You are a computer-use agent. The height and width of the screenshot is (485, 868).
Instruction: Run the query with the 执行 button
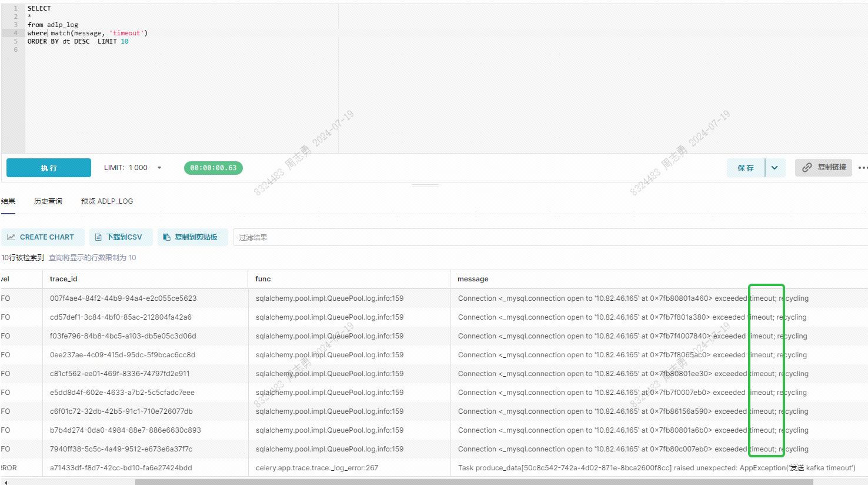tap(49, 168)
